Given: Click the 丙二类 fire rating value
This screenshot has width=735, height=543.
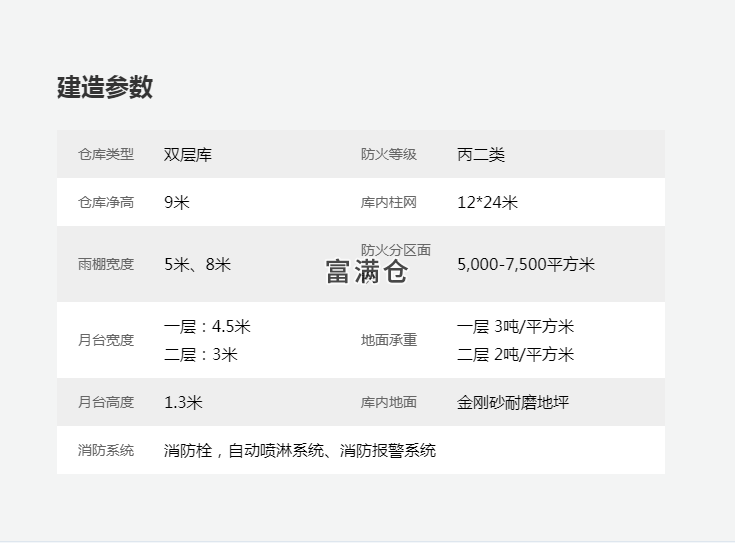Looking at the screenshot, I should [x=481, y=155].
